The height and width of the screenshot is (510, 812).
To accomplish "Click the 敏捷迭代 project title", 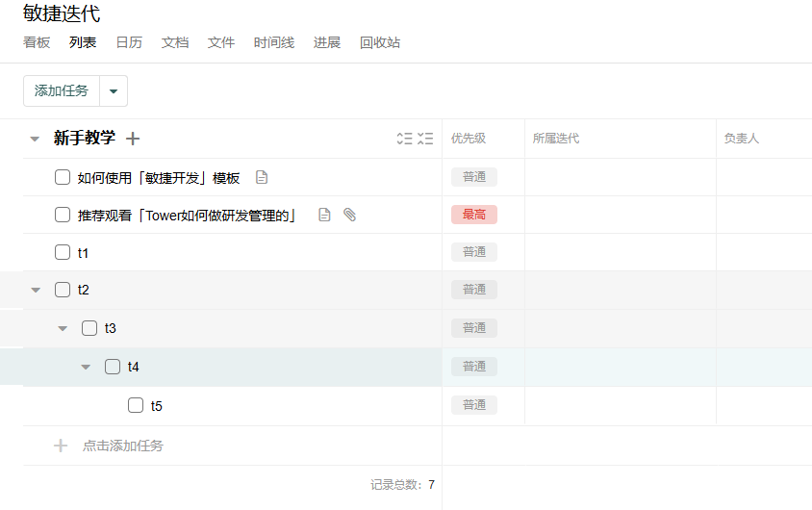I will (62, 13).
